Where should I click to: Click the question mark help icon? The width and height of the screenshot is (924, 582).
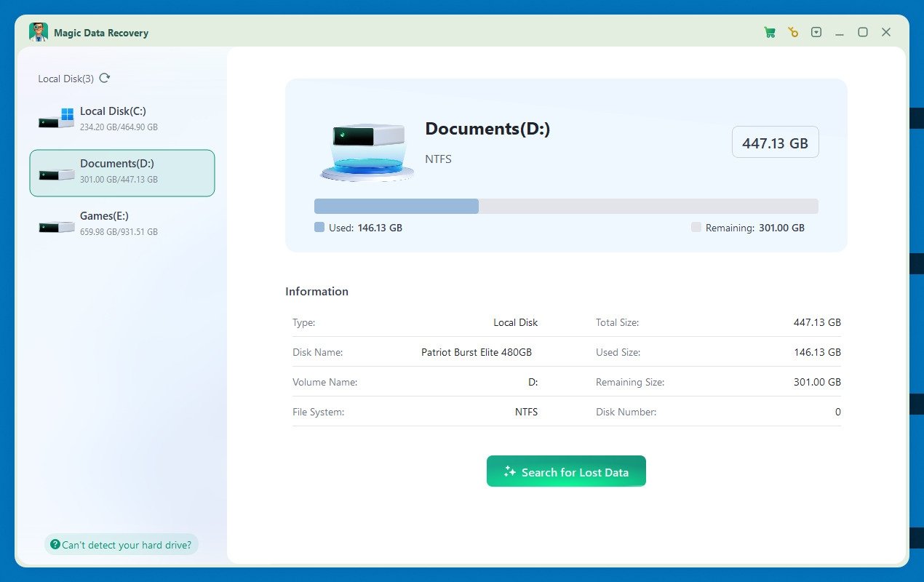tap(57, 544)
